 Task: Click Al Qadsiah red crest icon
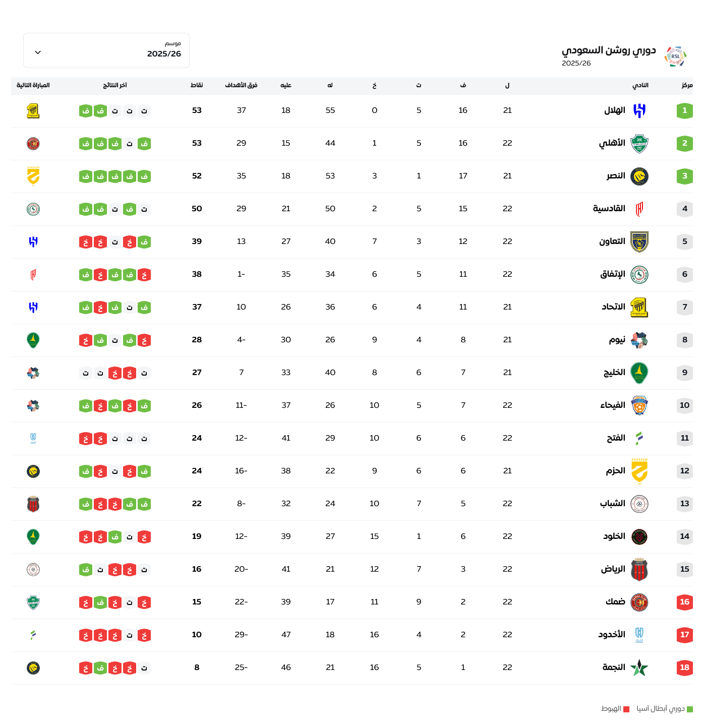pos(639,209)
